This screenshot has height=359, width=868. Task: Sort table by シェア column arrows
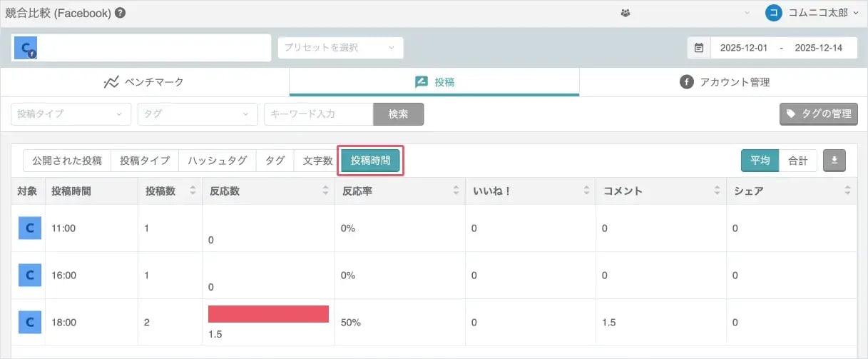coord(847,191)
